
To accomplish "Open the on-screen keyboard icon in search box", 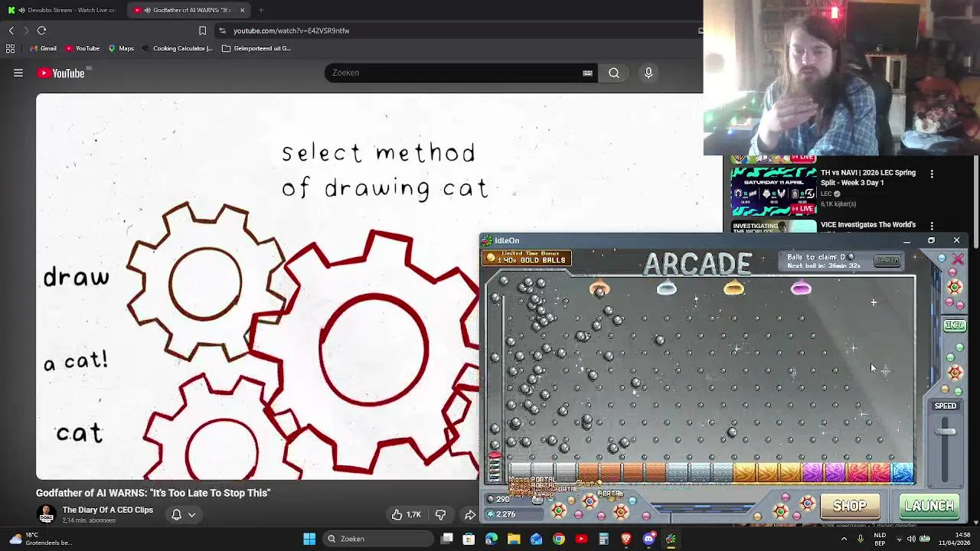I will (x=587, y=73).
